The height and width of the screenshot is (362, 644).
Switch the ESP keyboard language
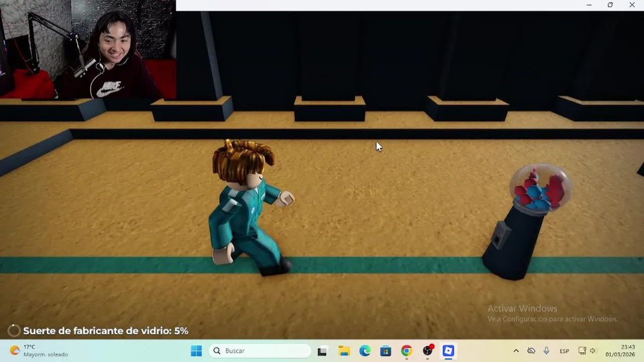coord(565,351)
